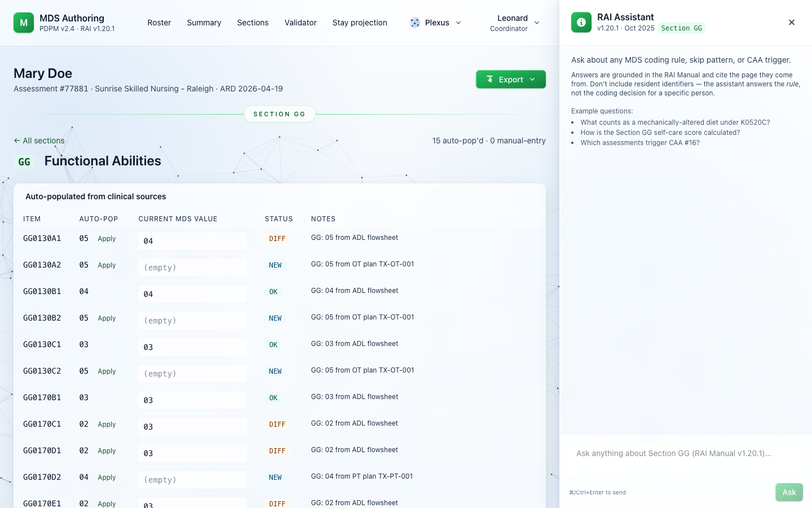The width and height of the screenshot is (812, 508).
Task: Click the Ask button in RAI Assistant
Action: tap(789, 492)
